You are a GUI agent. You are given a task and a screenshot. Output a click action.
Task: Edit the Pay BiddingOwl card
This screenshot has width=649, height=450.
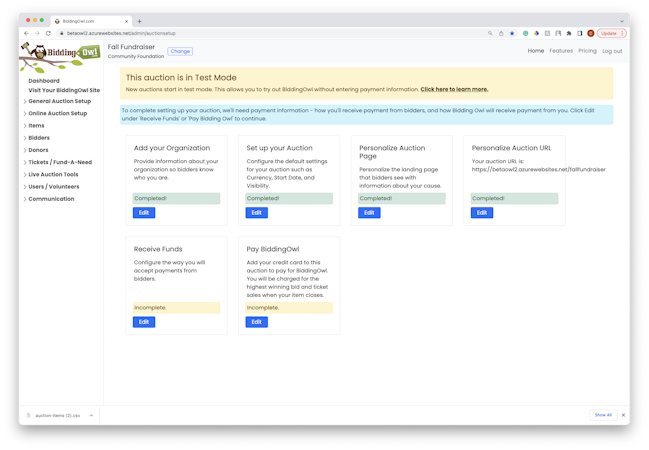[256, 322]
